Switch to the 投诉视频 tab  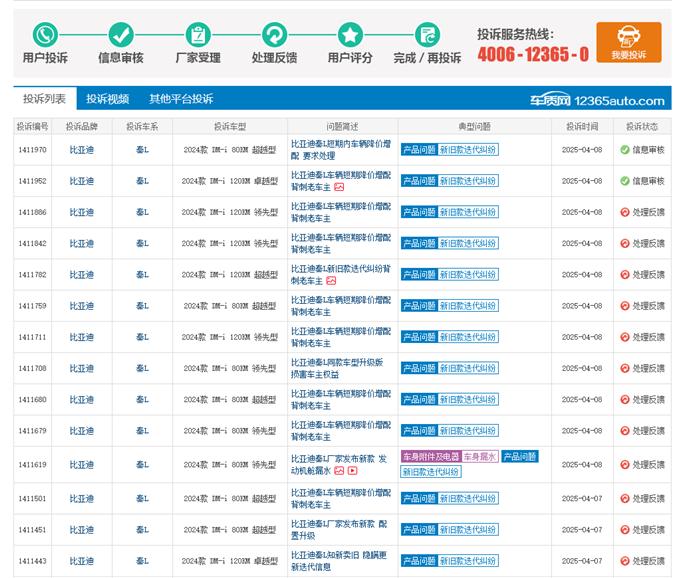108,99
